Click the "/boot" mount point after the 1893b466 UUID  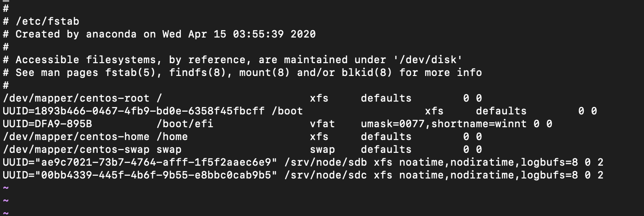coord(290,111)
